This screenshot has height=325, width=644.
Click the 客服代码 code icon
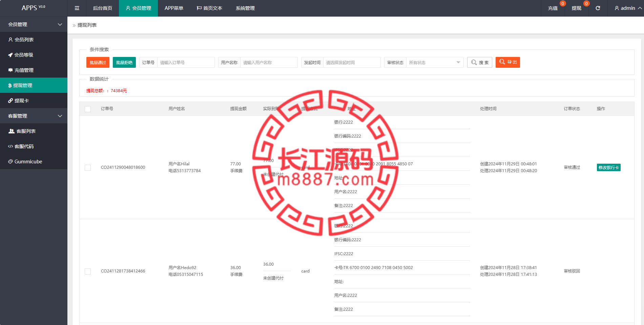(x=11, y=146)
